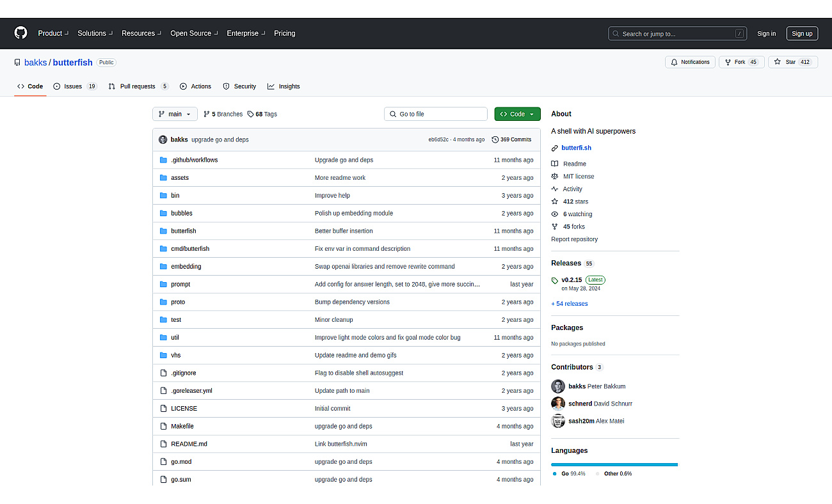This screenshot has height=504, width=832.
Task: Expand the Open Source menu
Action: [194, 33]
